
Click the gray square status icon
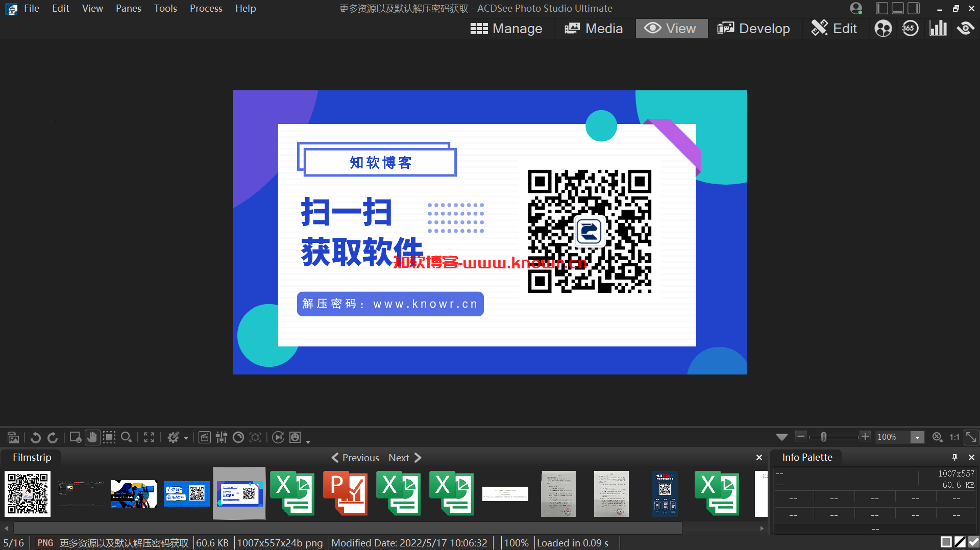coord(946,542)
